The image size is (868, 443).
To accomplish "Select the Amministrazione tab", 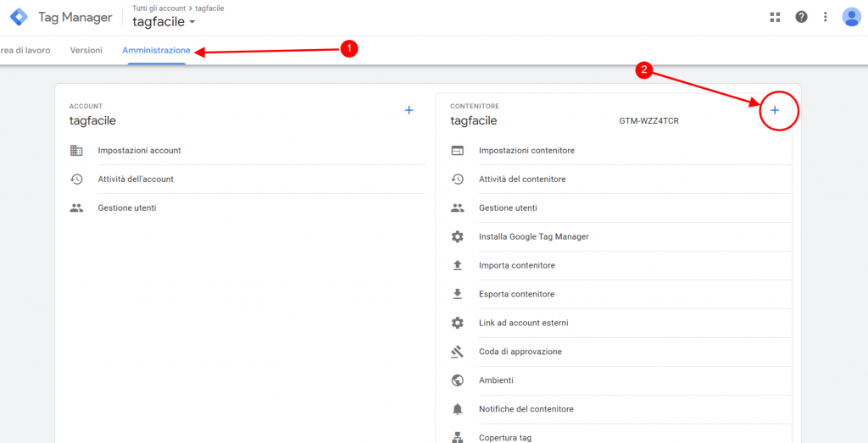I will (157, 50).
